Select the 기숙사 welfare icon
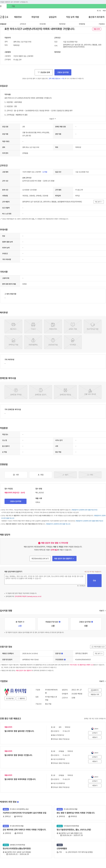This screenshot has width=106, height=868. (33, 326)
